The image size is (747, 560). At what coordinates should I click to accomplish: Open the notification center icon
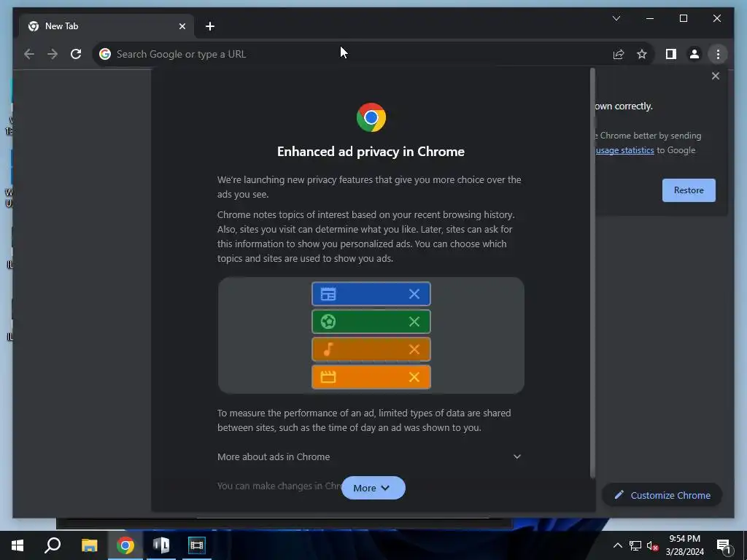click(x=724, y=545)
